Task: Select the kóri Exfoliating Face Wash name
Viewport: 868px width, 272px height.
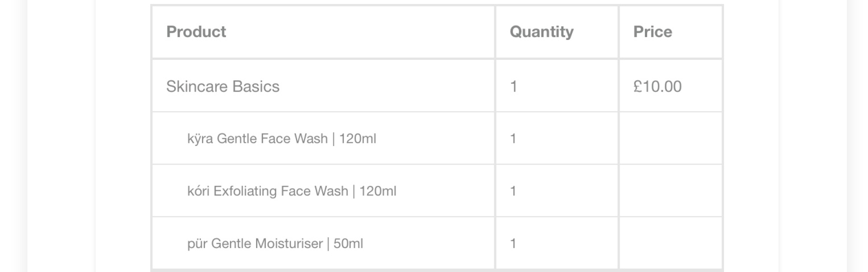Action: click(267, 191)
